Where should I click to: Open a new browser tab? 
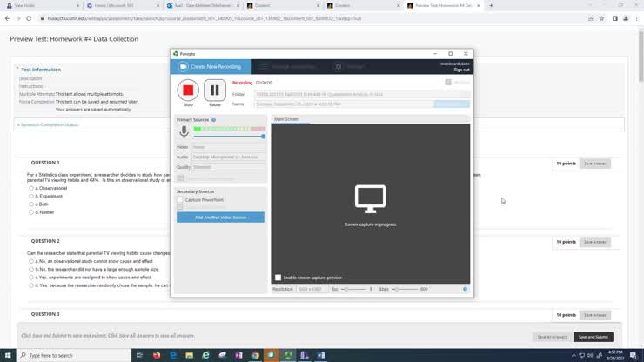tap(491, 5)
